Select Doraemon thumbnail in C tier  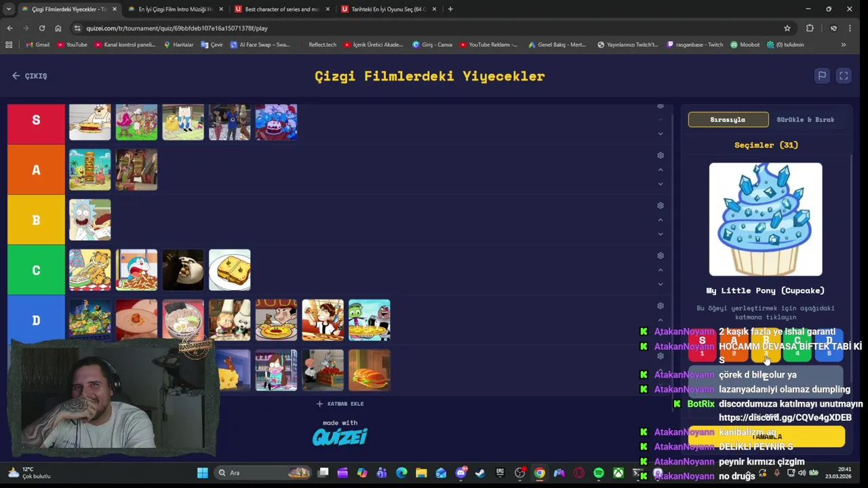click(x=136, y=270)
